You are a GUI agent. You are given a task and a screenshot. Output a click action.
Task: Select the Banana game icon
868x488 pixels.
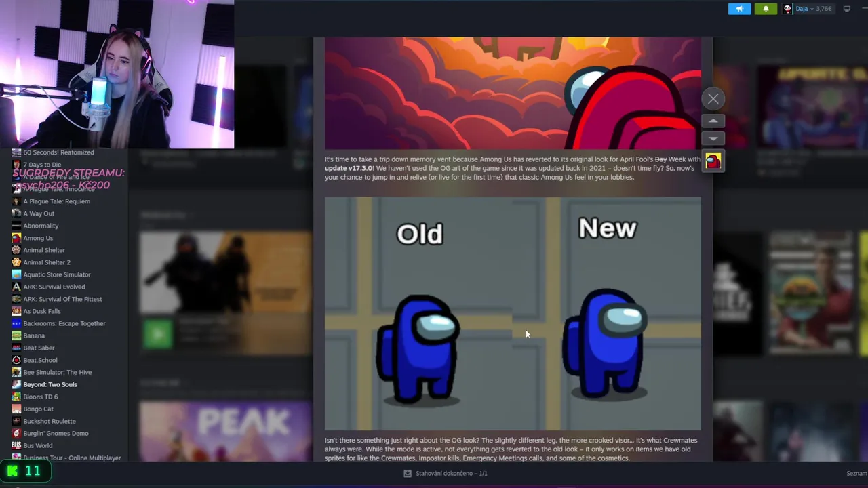pos(16,335)
